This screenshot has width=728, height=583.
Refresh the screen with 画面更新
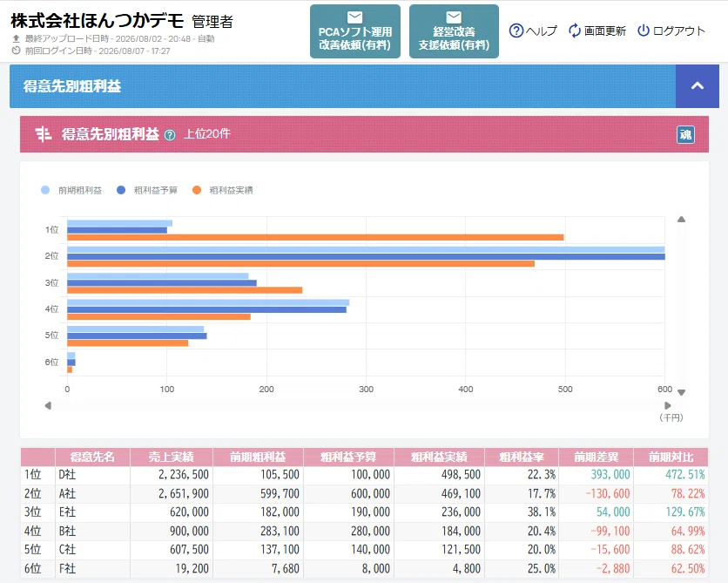point(597,31)
